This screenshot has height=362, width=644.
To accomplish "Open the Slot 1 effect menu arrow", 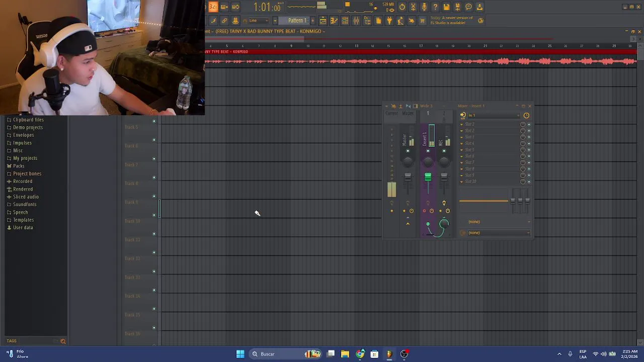I will 461,124.
